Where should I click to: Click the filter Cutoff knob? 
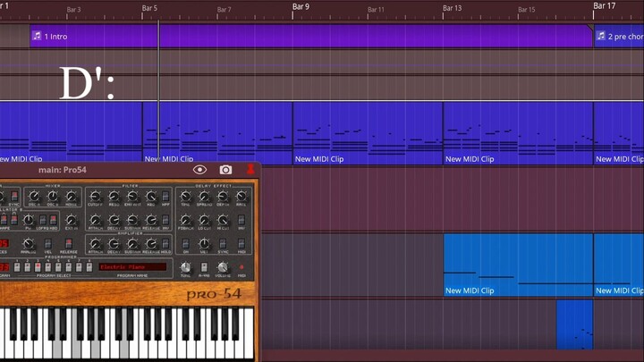tap(95, 197)
